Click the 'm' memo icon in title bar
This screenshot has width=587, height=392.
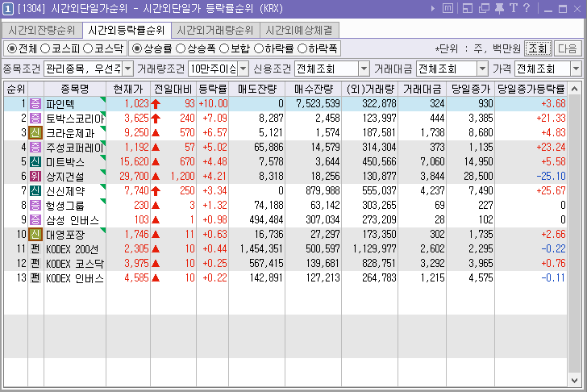[448, 8]
